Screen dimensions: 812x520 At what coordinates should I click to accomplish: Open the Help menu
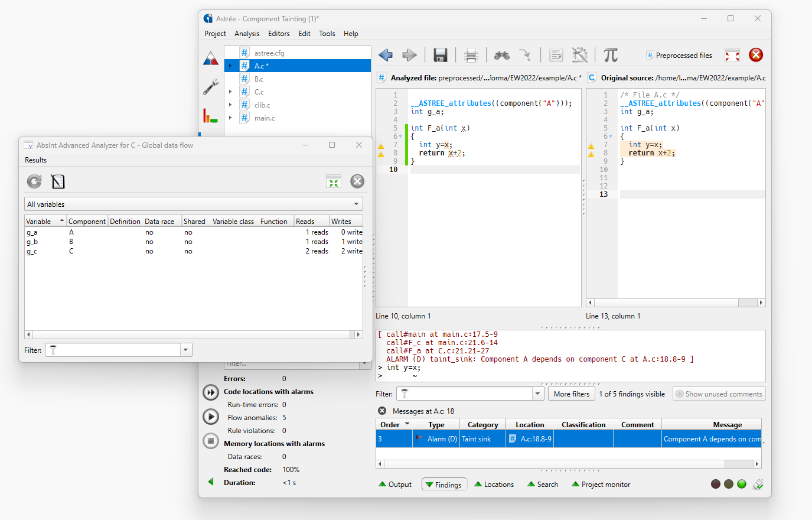351,34
